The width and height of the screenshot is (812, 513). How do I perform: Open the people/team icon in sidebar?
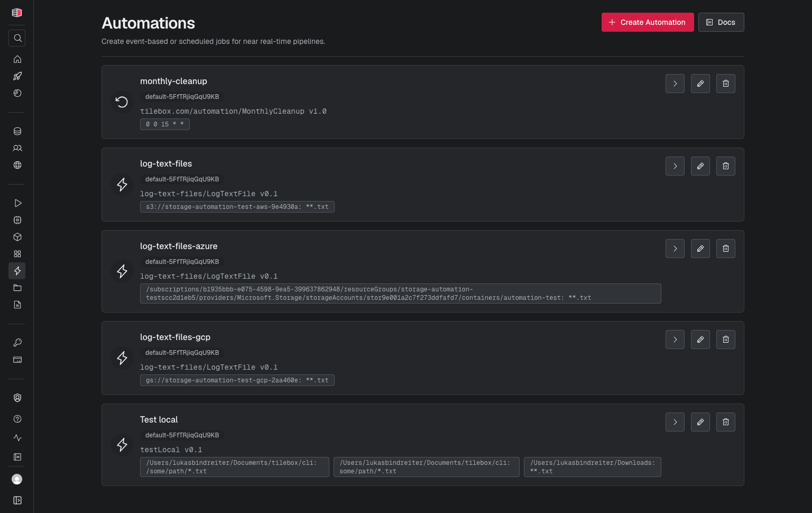pos(17,148)
